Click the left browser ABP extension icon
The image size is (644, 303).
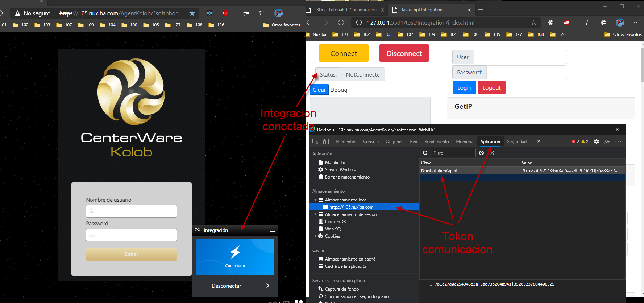225,13
